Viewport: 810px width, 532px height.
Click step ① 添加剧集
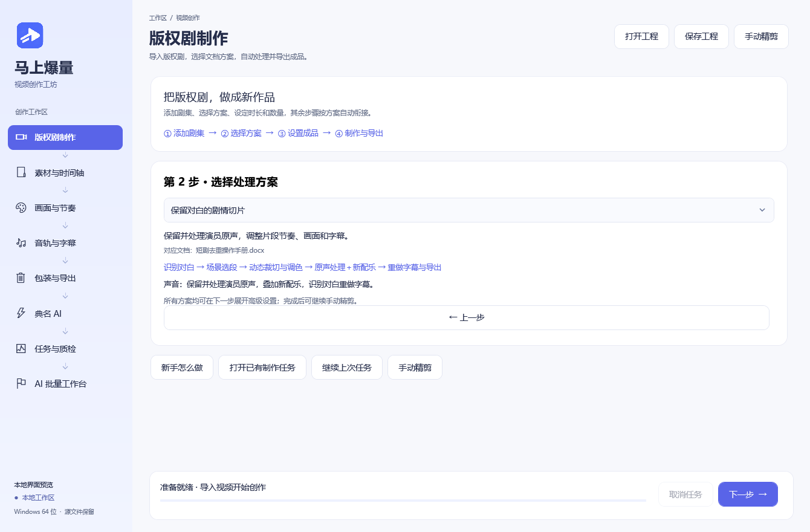point(184,133)
